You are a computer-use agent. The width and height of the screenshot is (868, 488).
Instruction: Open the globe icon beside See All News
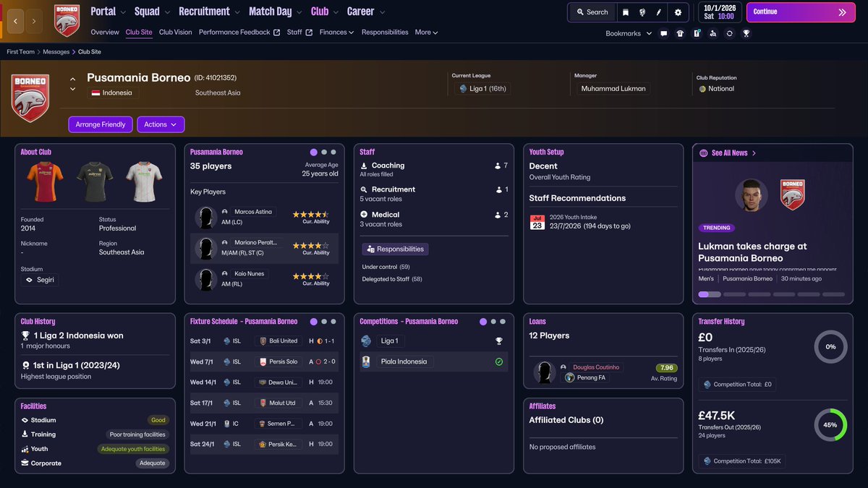tap(704, 153)
